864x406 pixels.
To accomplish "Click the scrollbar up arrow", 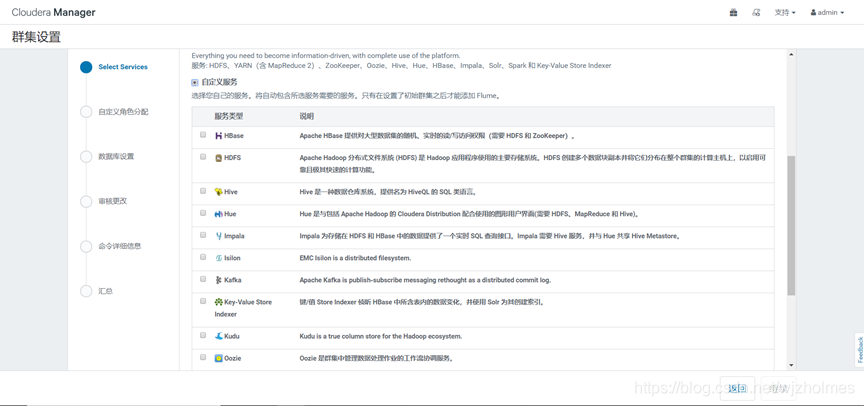I will pos(791,55).
